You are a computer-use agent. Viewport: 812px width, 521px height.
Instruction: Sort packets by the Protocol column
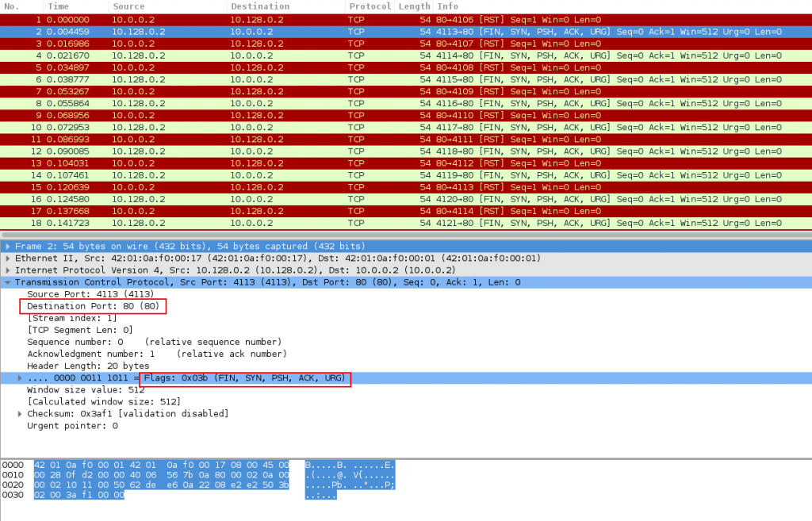[x=369, y=6]
